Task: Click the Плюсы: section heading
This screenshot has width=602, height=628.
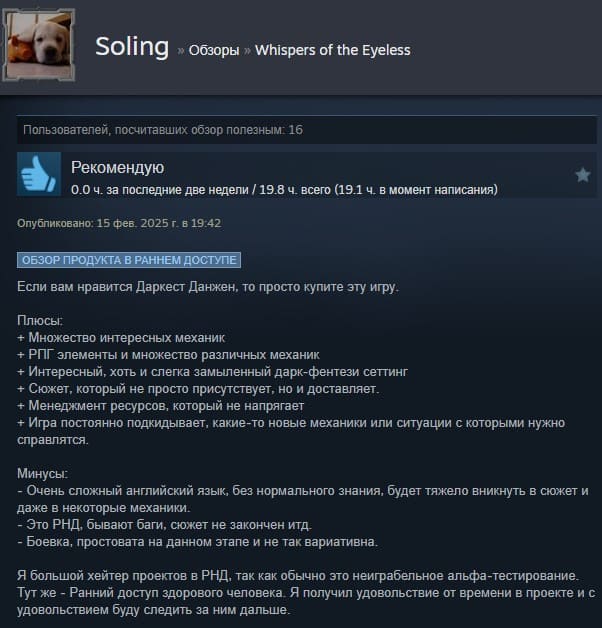Action: [40, 320]
